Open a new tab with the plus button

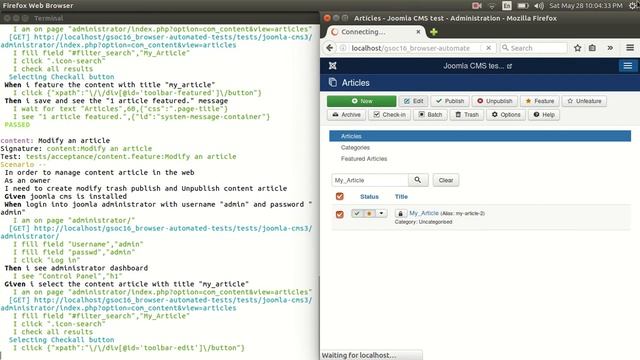coord(433,32)
